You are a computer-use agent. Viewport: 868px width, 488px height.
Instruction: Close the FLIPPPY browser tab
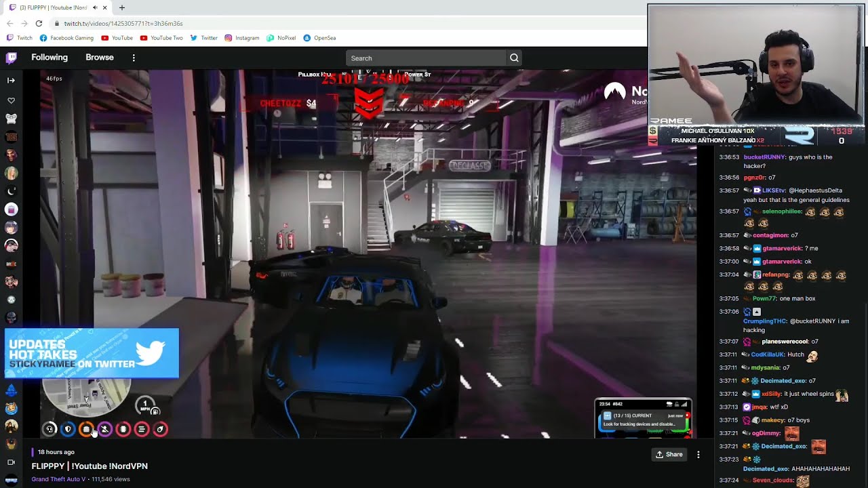[104, 7]
